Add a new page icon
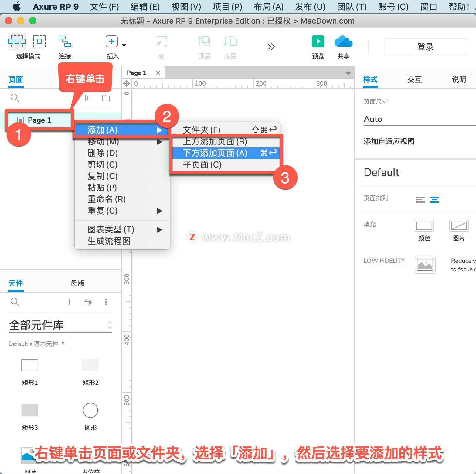Screen dimensions: 476x474 (x=88, y=98)
